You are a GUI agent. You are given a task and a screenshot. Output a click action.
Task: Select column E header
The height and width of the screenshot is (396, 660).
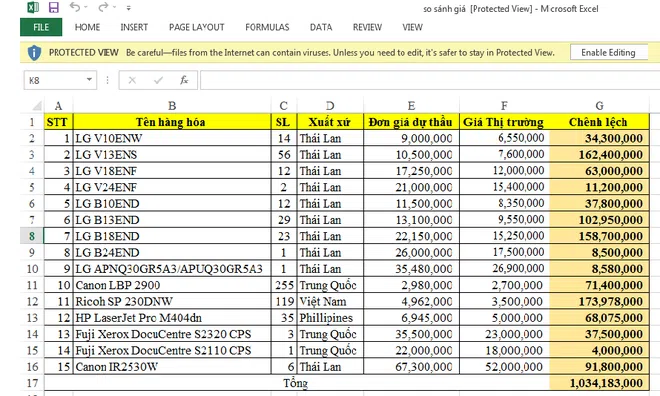click(411, 106)
